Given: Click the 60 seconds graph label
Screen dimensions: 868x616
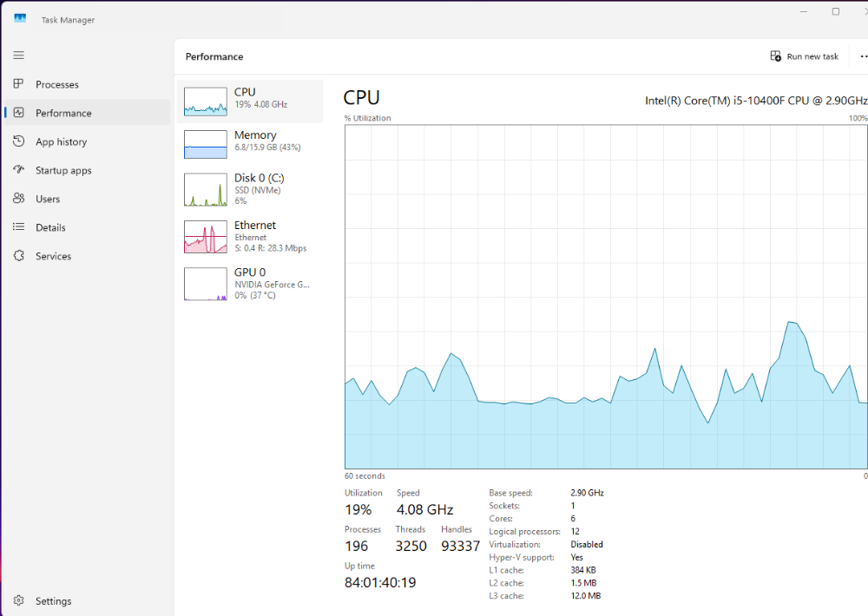Looking at the screenshot, I should 365,476.
